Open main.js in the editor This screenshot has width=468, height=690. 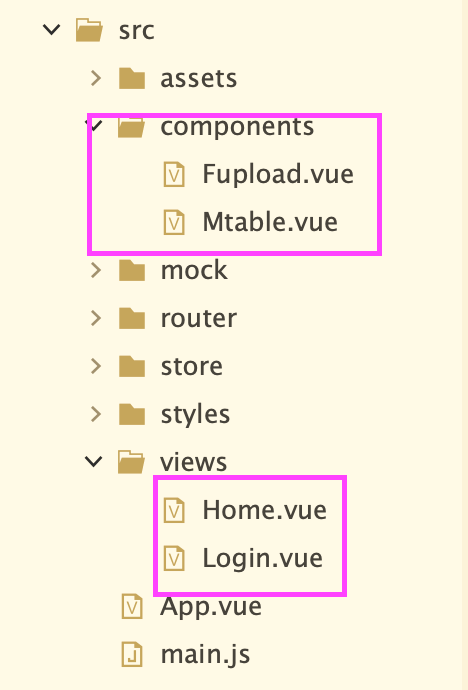pos(205,655)
